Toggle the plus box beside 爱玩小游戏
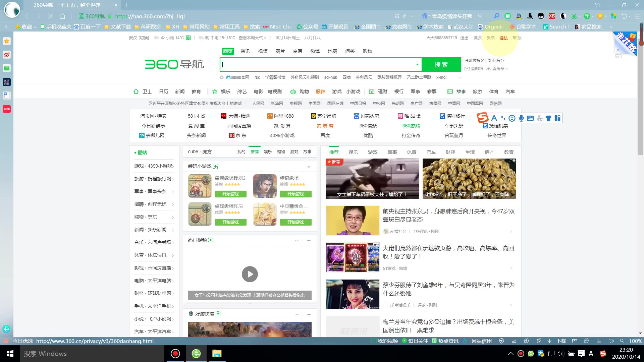The image size is (644, 362). (215, 166)
